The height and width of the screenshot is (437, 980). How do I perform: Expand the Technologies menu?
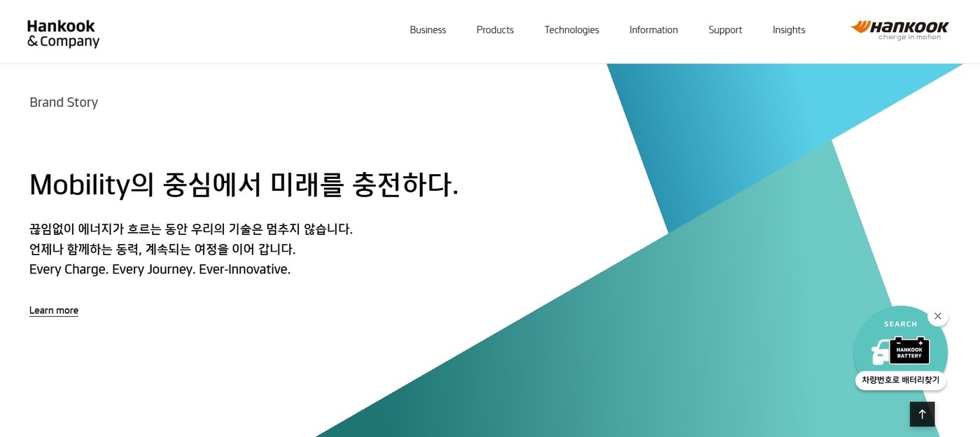571,29
